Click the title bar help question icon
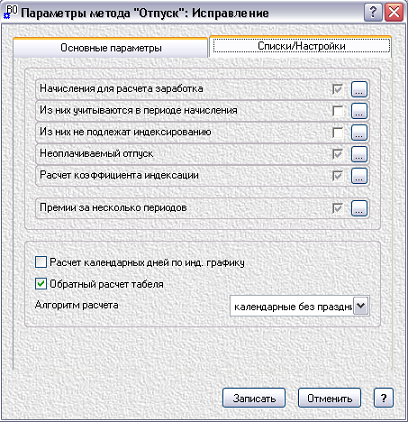The image size is (408, 422). (373, 13)
